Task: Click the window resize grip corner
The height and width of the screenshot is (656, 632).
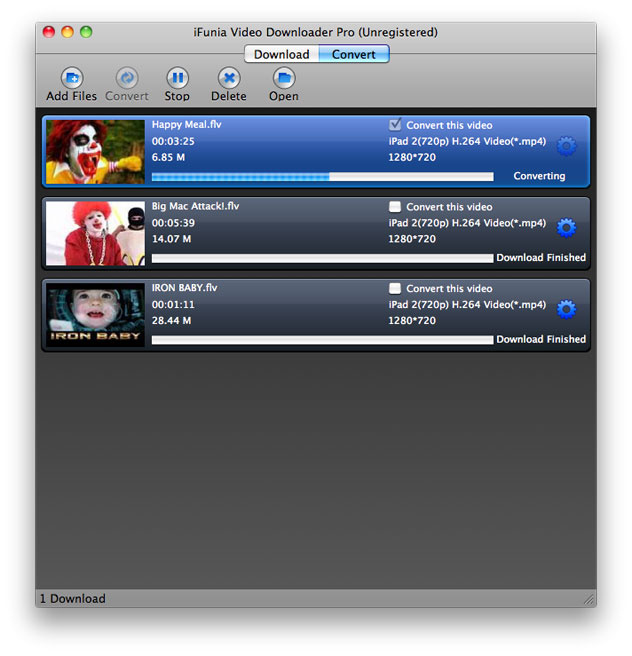Action: coord(589,600)
